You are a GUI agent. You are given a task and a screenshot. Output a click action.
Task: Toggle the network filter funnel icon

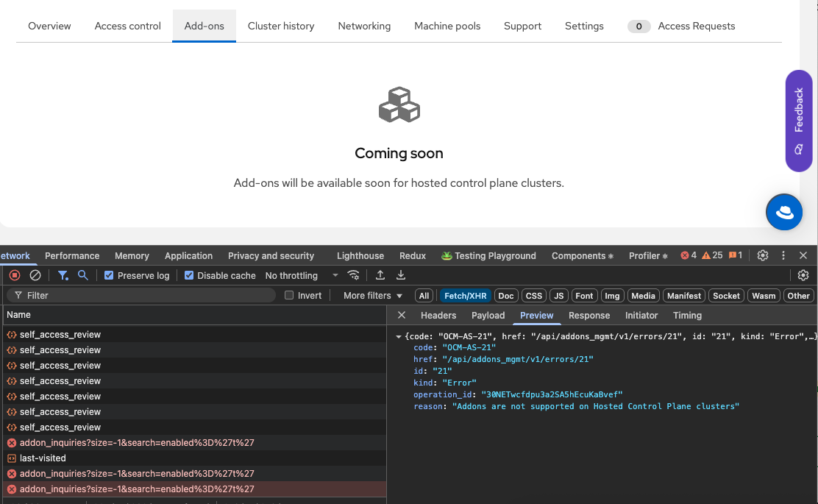coord(63,275)
